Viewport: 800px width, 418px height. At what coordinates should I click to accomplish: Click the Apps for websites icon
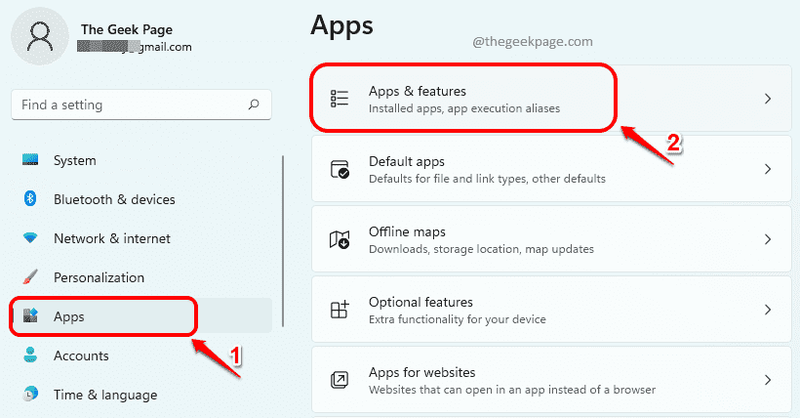[x=339, y=380]
